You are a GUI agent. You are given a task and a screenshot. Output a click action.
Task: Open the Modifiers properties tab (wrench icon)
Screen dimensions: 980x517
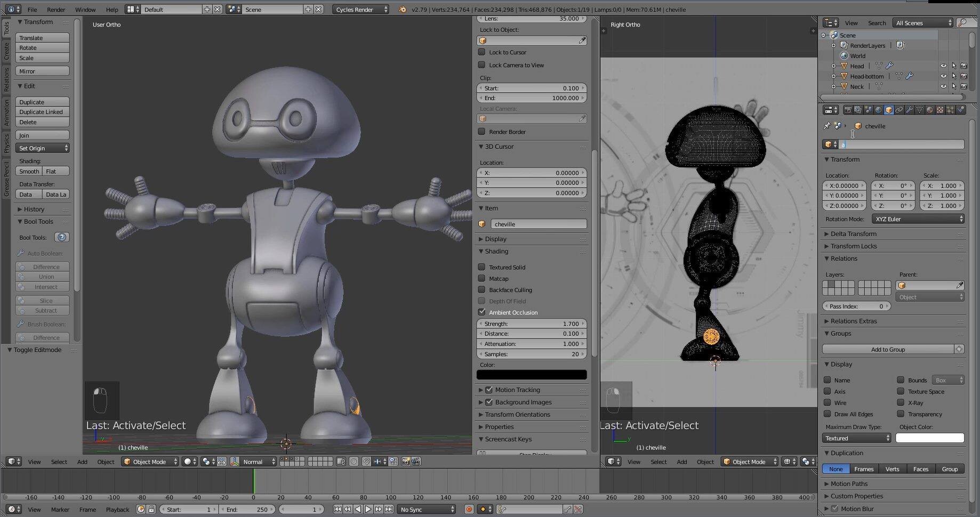tap(910, 109)
